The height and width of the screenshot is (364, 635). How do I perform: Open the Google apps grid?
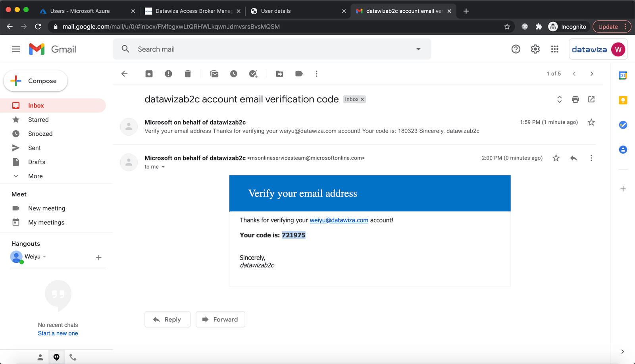tap(555, 49)
